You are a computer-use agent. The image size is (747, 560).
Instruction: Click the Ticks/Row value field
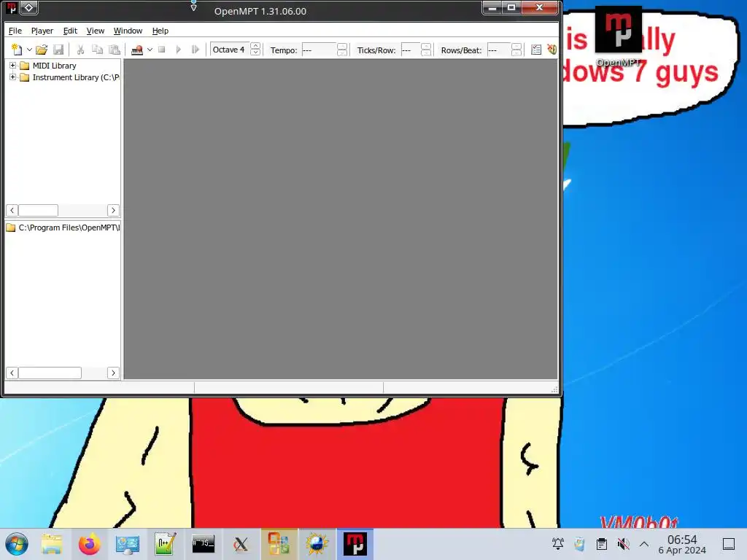pos(411,50)
